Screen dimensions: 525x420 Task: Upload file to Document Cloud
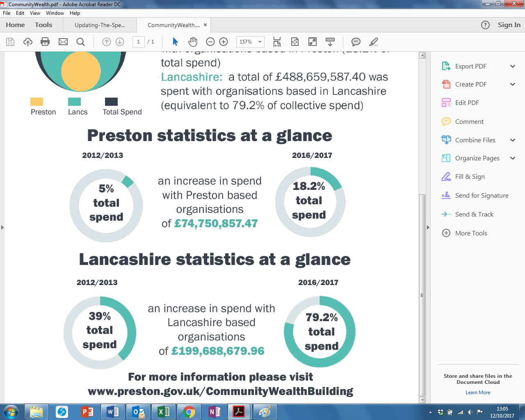point(28,42)
